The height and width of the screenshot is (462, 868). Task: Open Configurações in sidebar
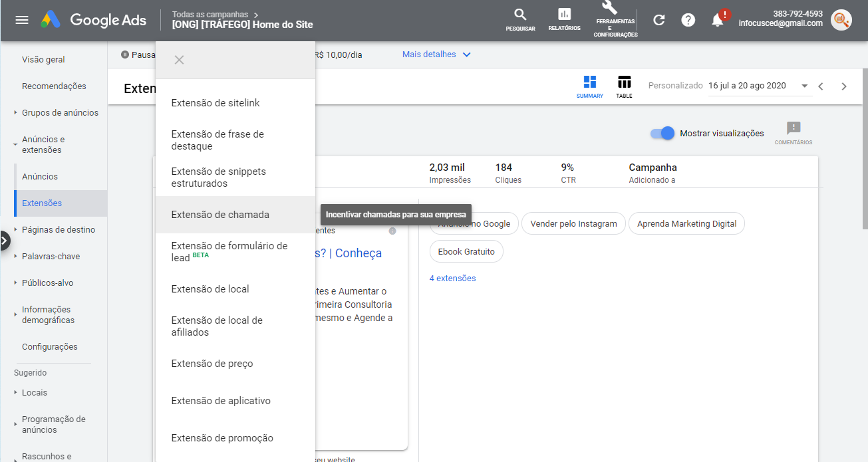[x=50, y=346]
